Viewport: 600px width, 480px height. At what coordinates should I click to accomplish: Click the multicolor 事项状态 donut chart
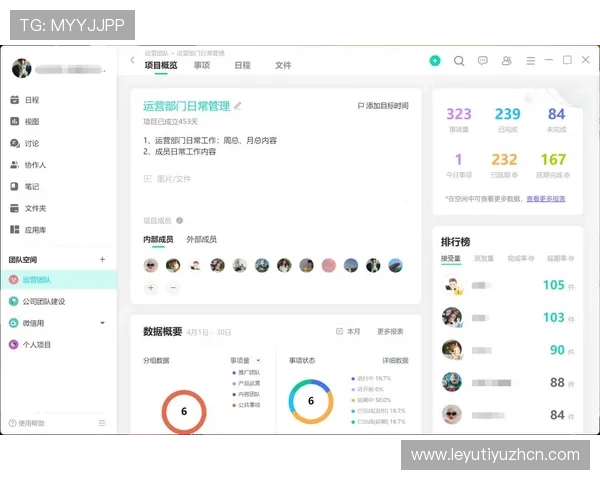tap(311, 401)
